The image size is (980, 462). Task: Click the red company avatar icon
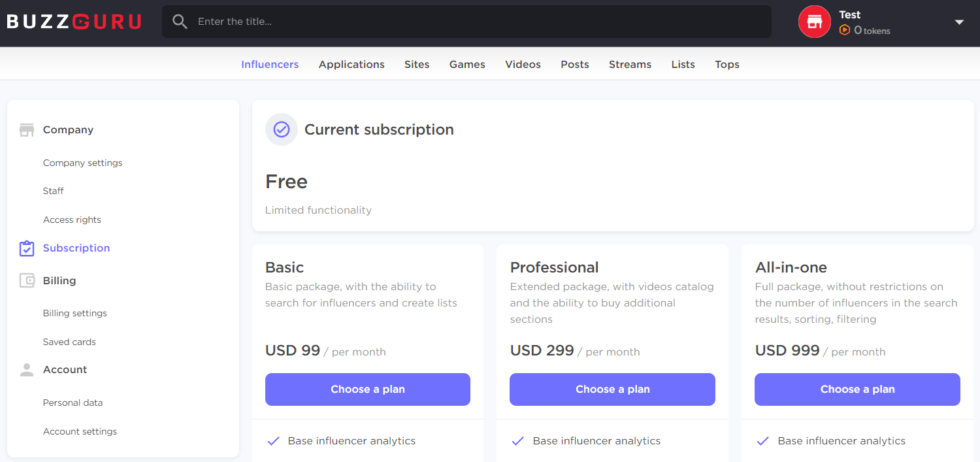pyautogui.click(x=814, y=22)
